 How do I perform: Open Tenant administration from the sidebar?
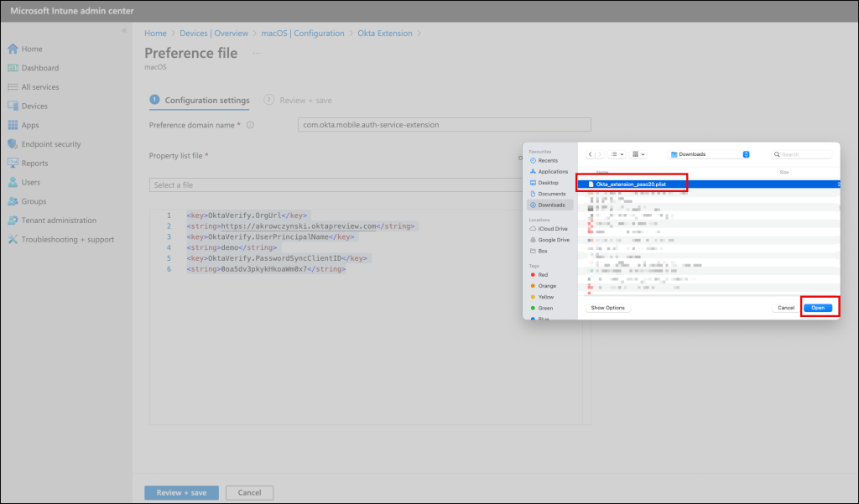[58, 221]
